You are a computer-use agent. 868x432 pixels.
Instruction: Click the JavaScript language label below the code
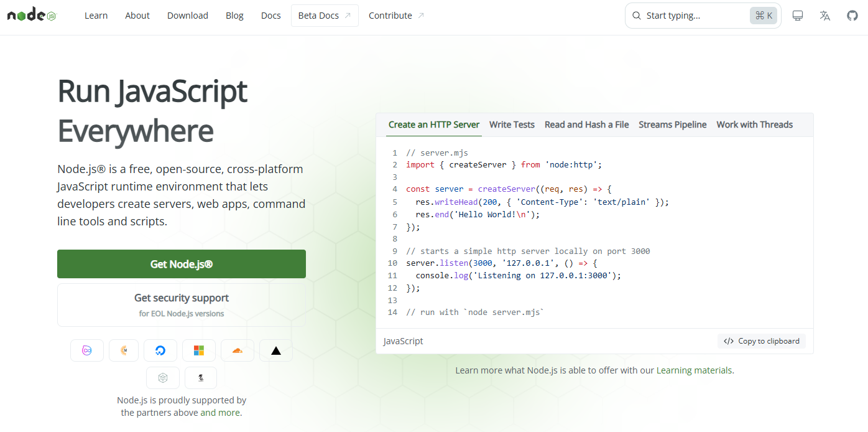[404, 341]
